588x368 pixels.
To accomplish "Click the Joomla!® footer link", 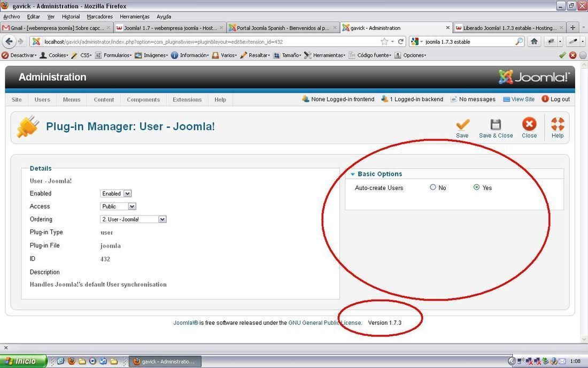I will click(x=185, y=323).
